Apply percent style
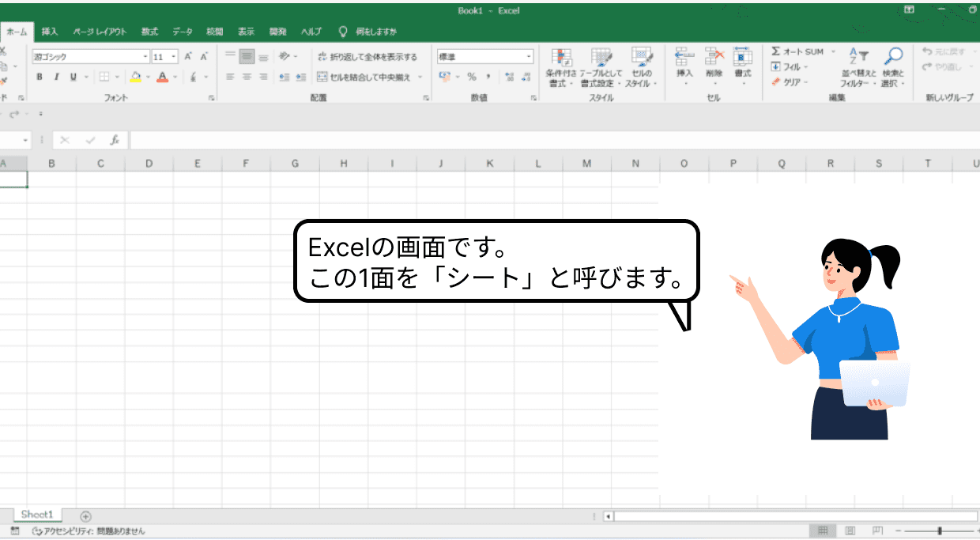The width and height of the screenshot is (980, 540). point(472,77)
